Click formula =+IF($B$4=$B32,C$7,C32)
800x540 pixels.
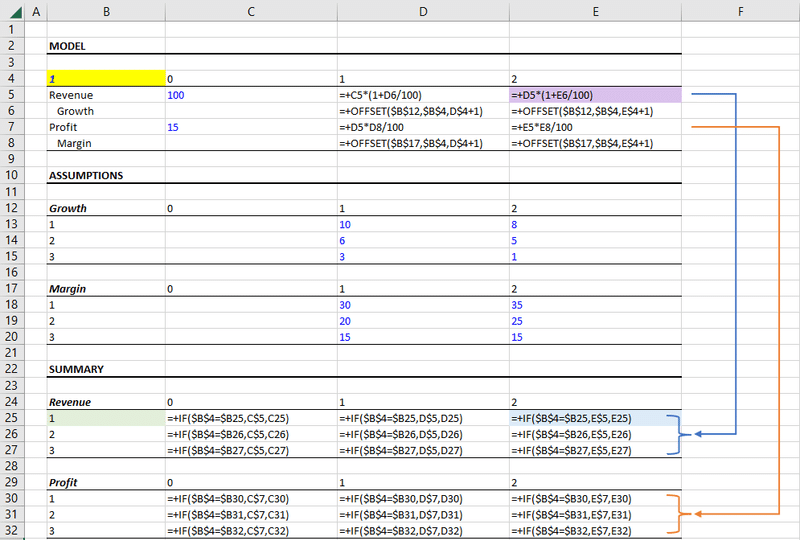(228, 531)
